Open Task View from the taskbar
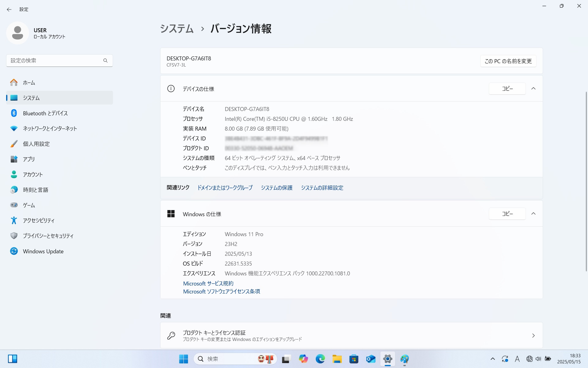This screenshot has height=368, width=588. click(x=286, y=359)
